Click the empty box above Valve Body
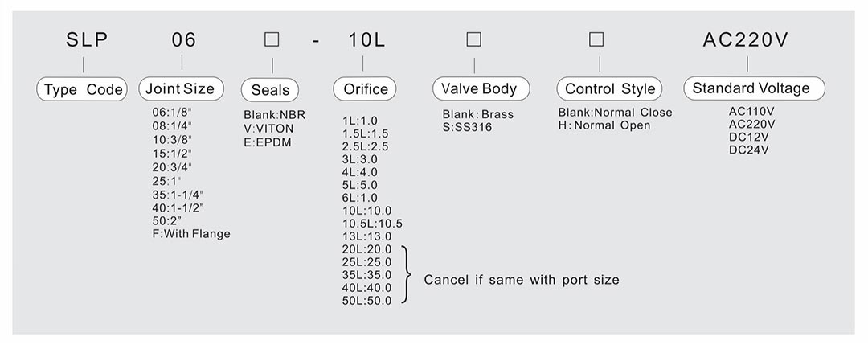The height and width of the screenshot is (345, 868). tap(474, 39)
